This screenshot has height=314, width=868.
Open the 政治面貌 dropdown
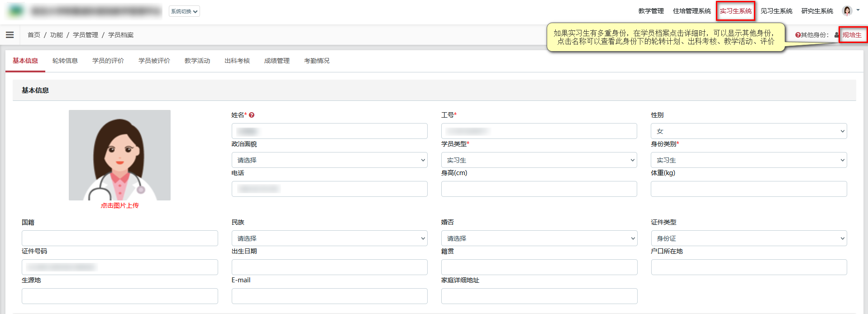[x=329, y=160]
